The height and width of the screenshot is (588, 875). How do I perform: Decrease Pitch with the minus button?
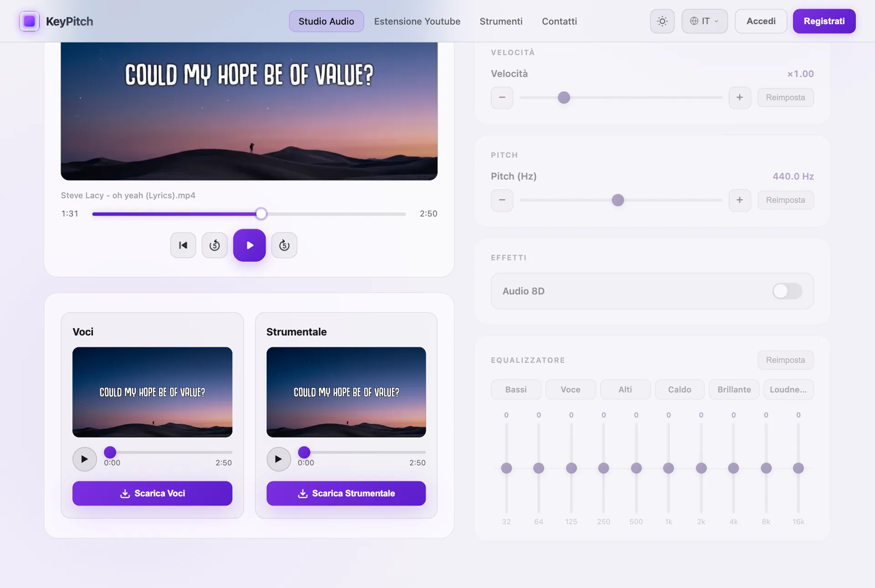click(502, 200)
